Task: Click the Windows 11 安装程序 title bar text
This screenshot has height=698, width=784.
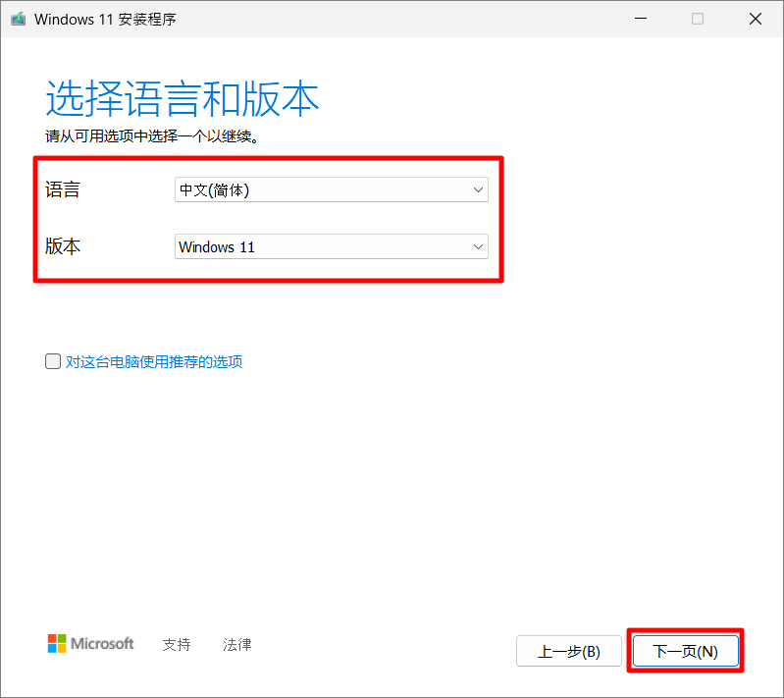Action: tap(106, 19)
